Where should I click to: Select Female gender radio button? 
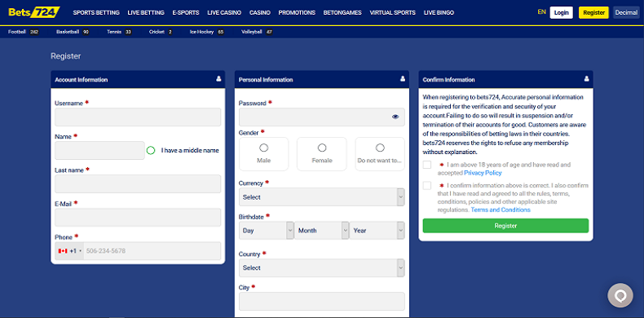pos(322,148)
